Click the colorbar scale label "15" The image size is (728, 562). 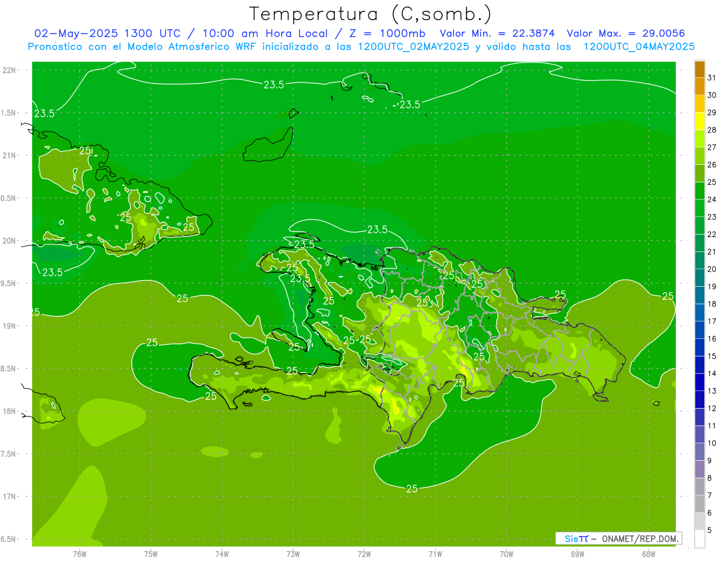[x=712, y=356]
